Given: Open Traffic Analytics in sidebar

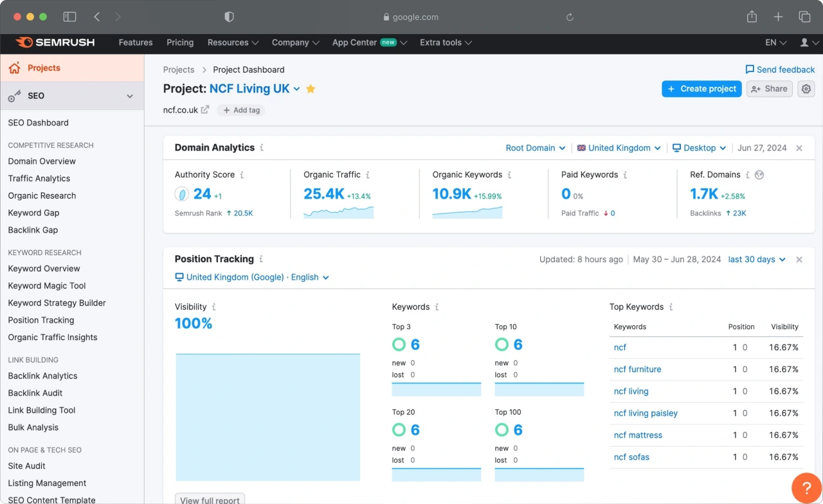Looking at the screenshot, I should coord(39,179).
